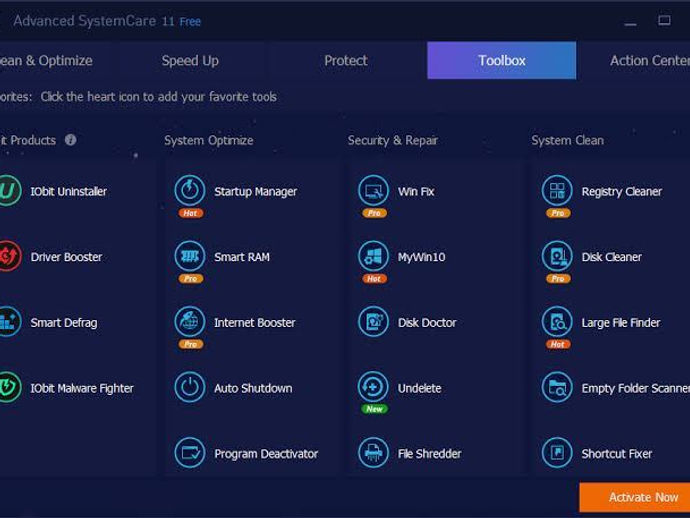Click the MyWin10 label
The image size is (690, 518).
tap(421, 257)
